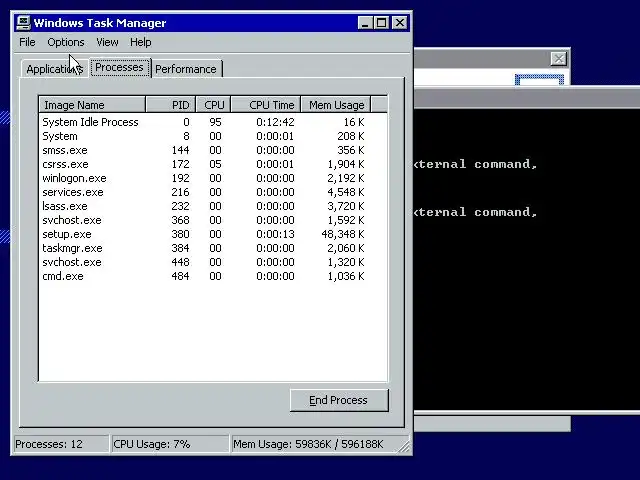The image size is (640, 480).
Task: Click the command prompt window title bar
Action: [x=527, y=98]
